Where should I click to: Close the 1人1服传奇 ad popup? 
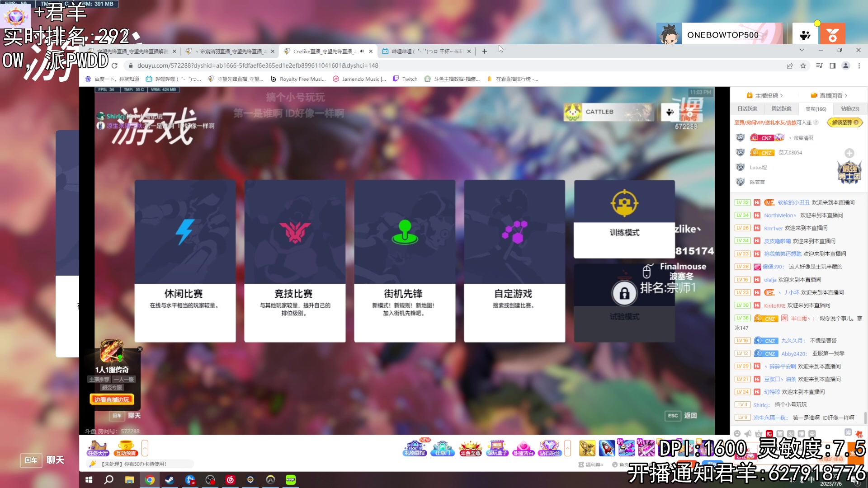pyautogui.click(x=140, y=349)
